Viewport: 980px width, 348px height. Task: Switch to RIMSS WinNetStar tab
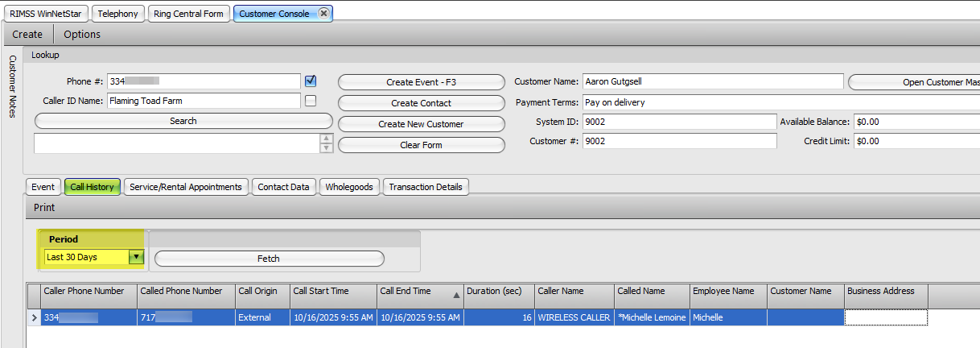[46, 14]
